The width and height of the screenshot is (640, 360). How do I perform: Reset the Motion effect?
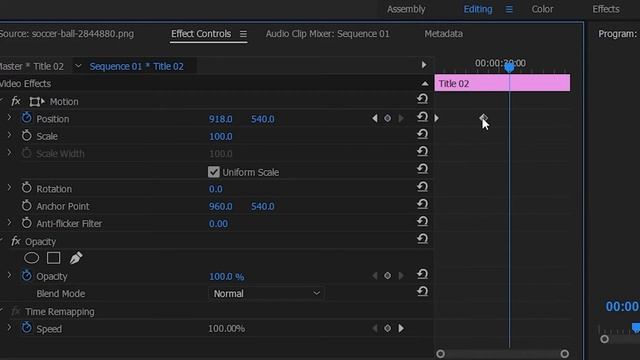(x=422, y=99)
